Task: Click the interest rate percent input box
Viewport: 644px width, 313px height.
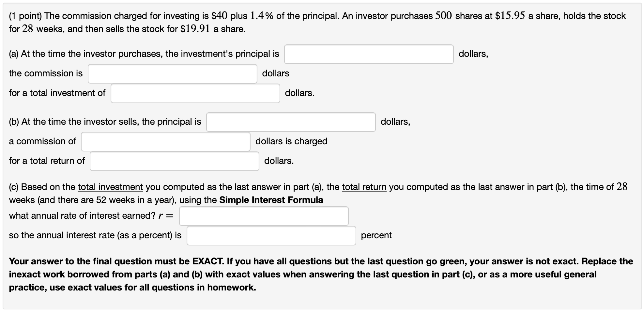Action: coord(271,235)
